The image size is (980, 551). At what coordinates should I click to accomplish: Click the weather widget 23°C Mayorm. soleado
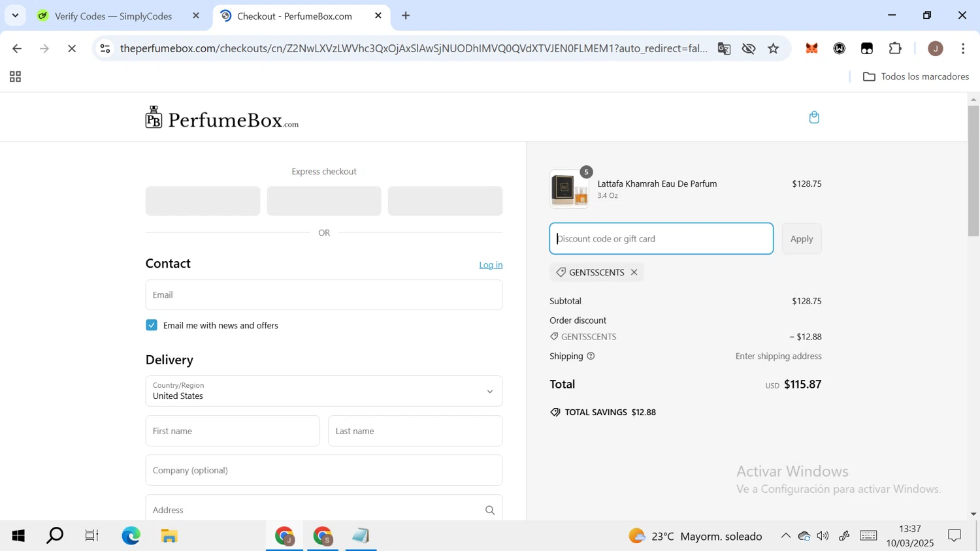click(695, 536)
